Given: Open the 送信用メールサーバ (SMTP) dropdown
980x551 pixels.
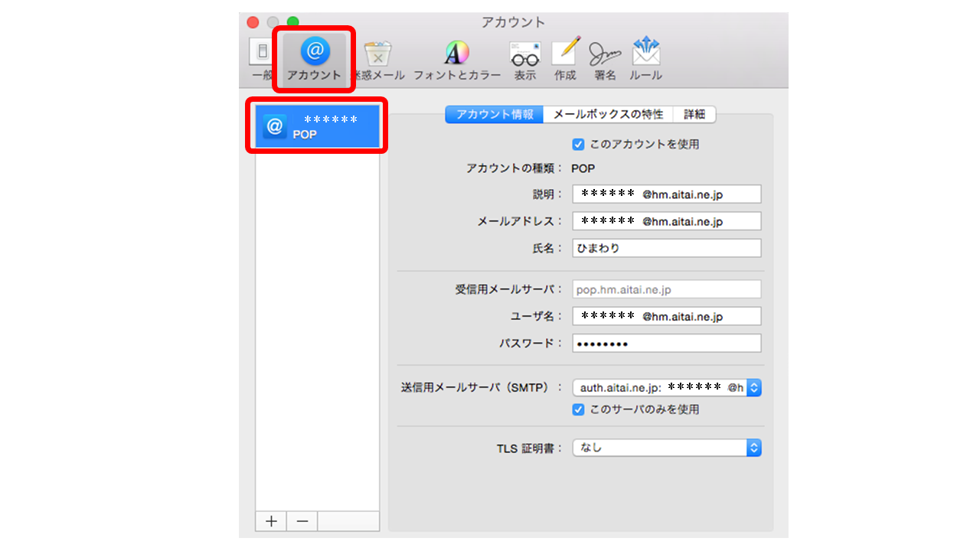Looking at the screenshot, I should tap(667, 387).
